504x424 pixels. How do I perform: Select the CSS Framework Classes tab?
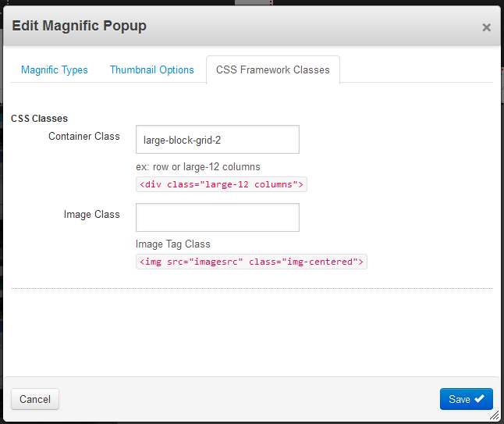(x=273, y=69)
